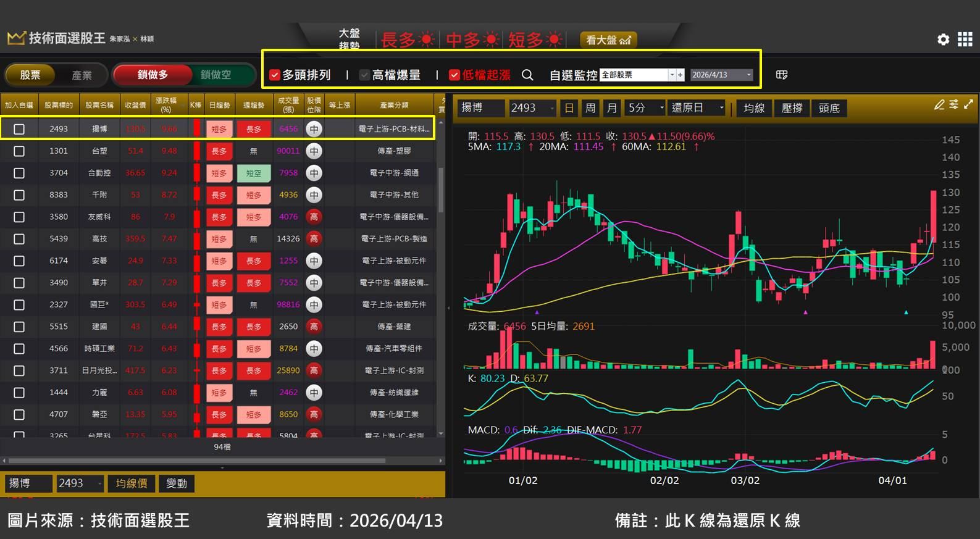The height and width of the screenshot is (539, 980).
Task: Switch chart to 日 period
Action: point(569,108)
